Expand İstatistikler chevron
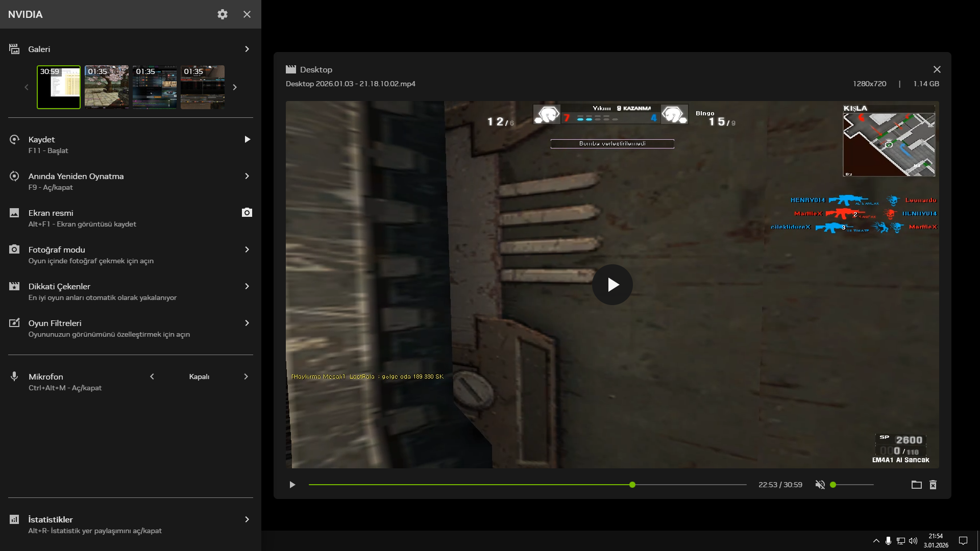The width and height of the screenshot is (980, 551). [x=247, y=519]
